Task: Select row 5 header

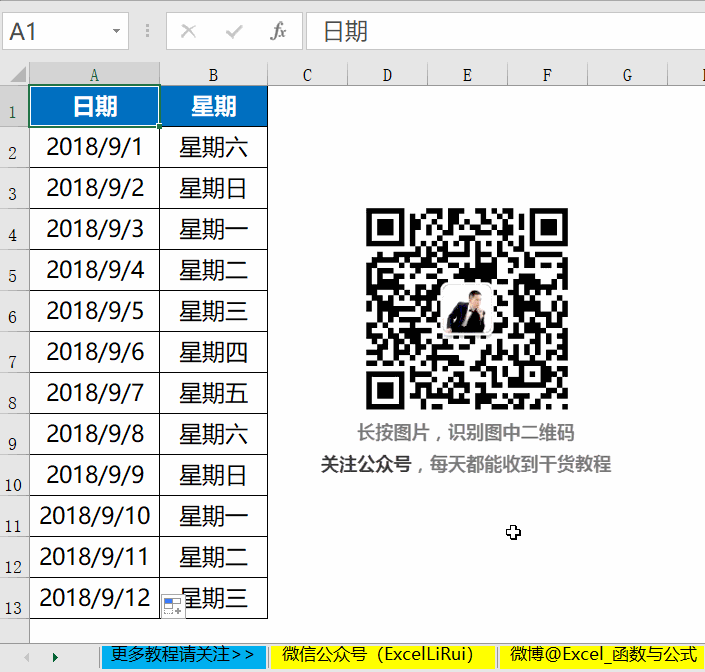Action: (x=14, y=270)
